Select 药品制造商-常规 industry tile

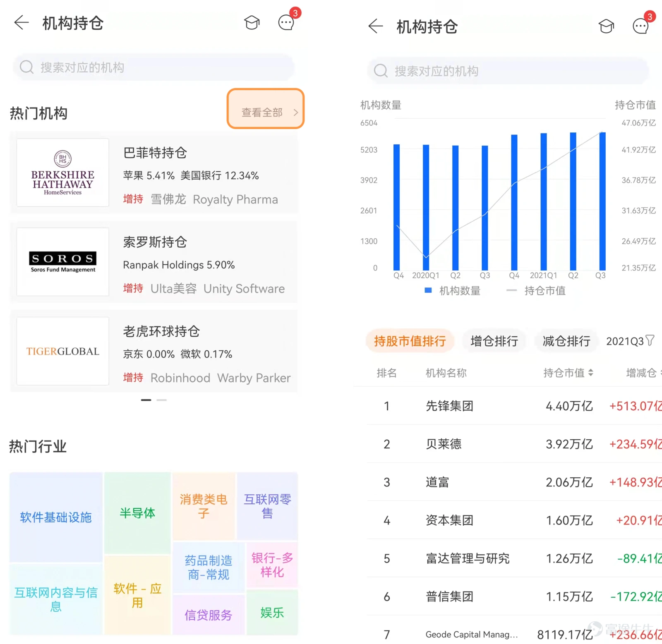click(x=209, y=567)
